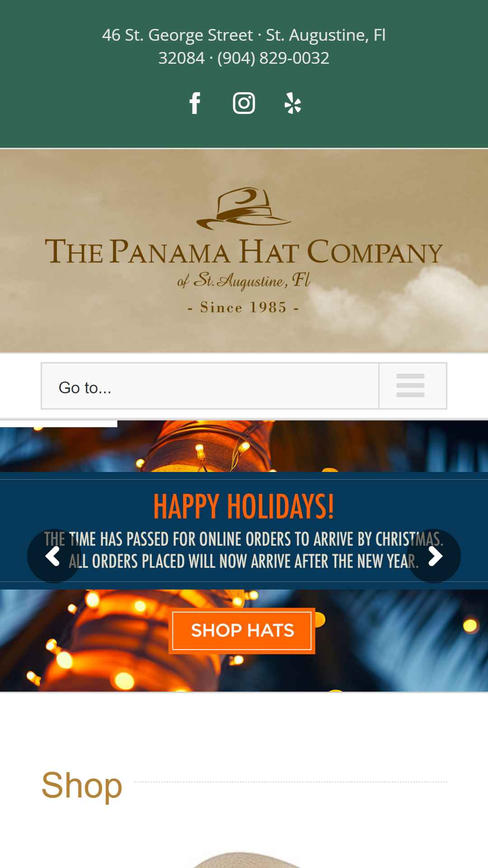Screen dimensions: 488x868
Task: Click the orange Shop Hats button
Action: 242,631
